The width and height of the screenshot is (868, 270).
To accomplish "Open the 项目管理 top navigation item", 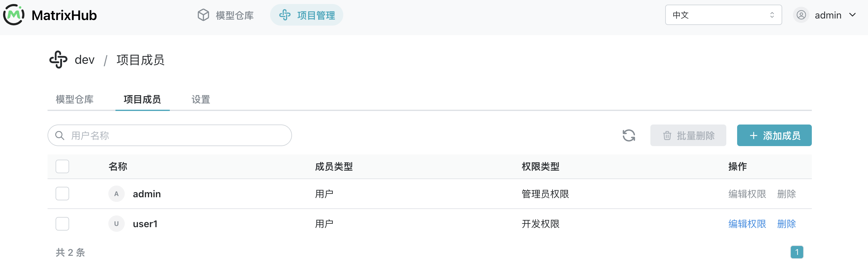I will click(x=307, y=15).
